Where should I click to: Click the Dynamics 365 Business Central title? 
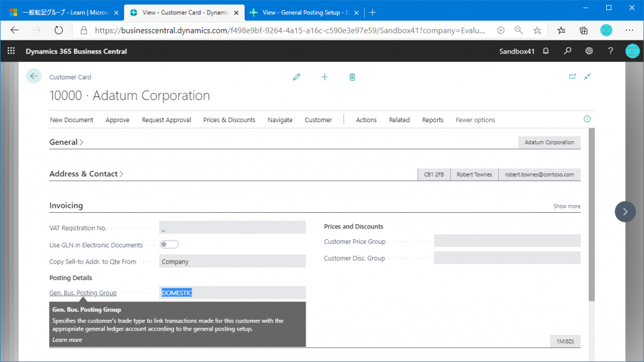(x=76, y=52)
